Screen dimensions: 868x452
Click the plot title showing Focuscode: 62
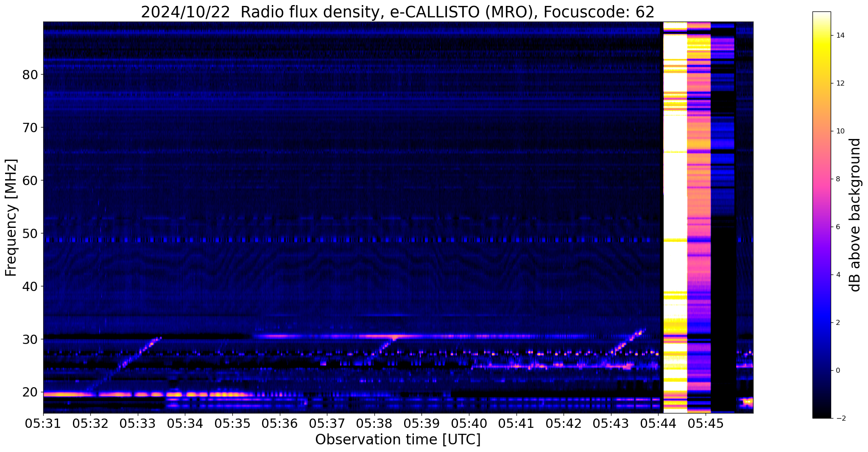(398, 12)
